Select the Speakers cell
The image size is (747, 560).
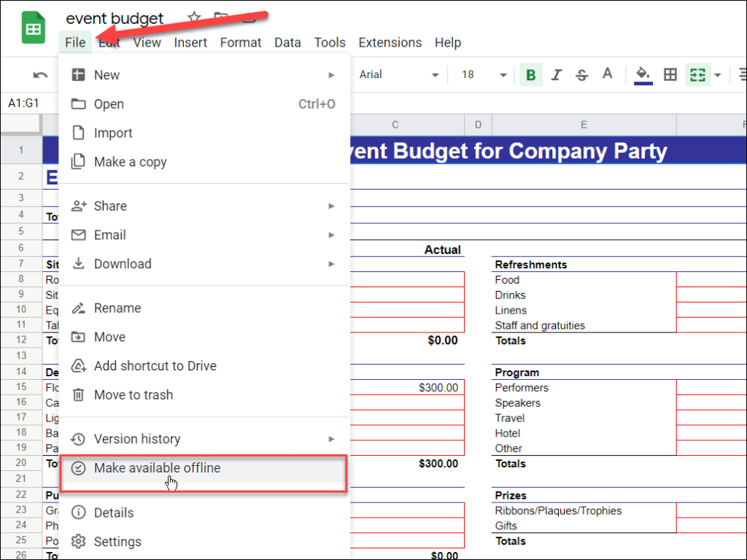point(584,402)
